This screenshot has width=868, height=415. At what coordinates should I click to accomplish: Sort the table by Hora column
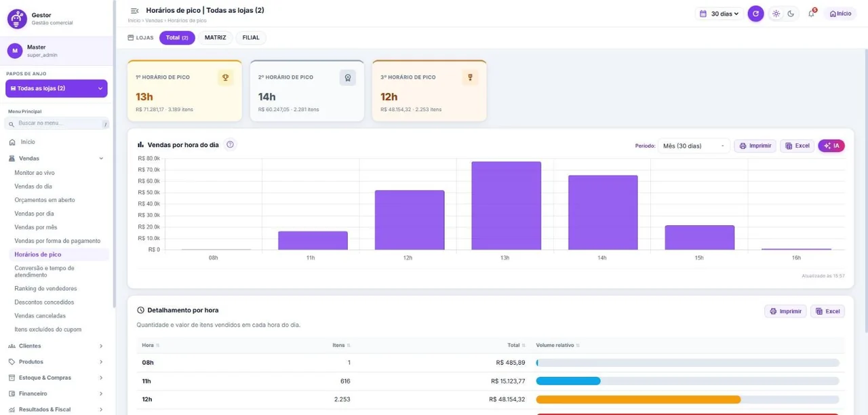pyautogui.click(x=150, y=346)
